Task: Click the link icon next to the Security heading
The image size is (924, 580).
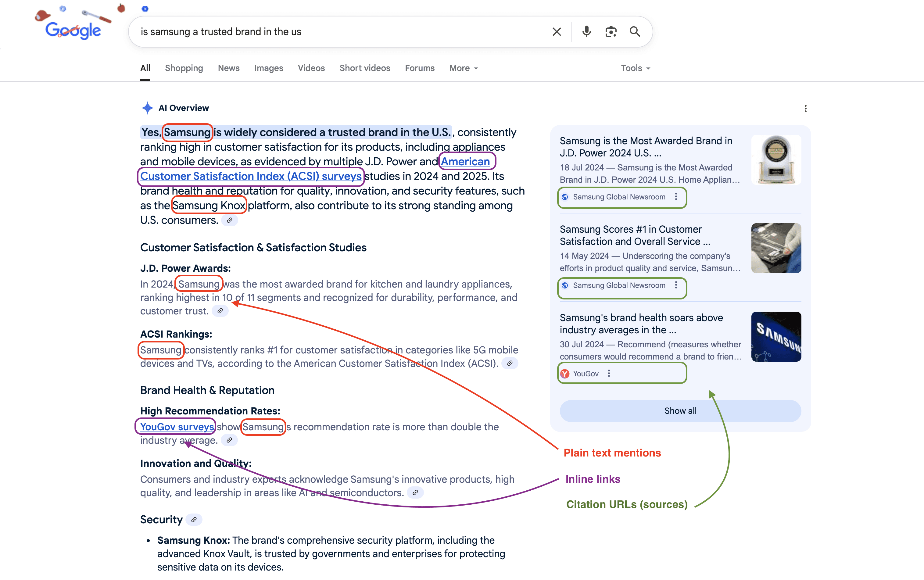Action: (194, 520)
